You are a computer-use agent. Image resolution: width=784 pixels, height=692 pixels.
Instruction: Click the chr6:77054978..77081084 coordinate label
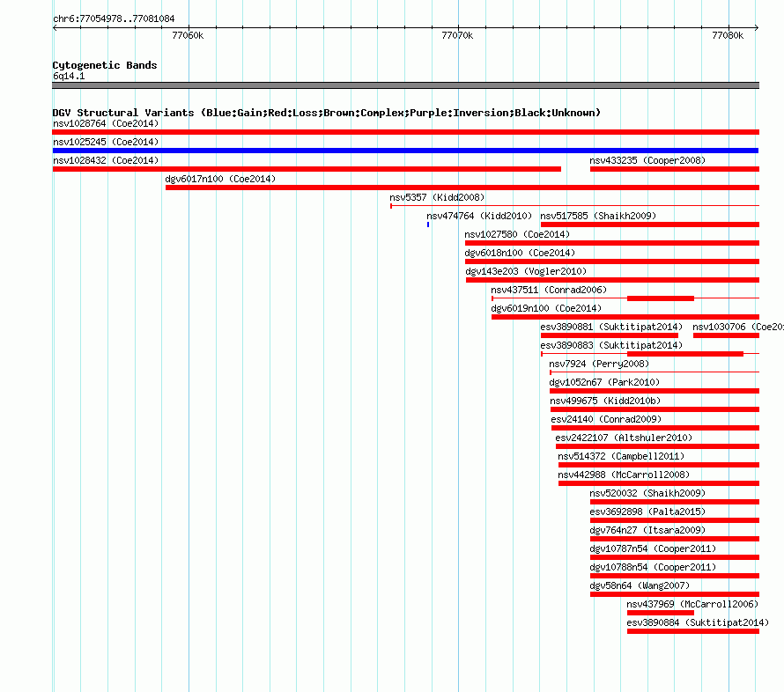[114, 18]
